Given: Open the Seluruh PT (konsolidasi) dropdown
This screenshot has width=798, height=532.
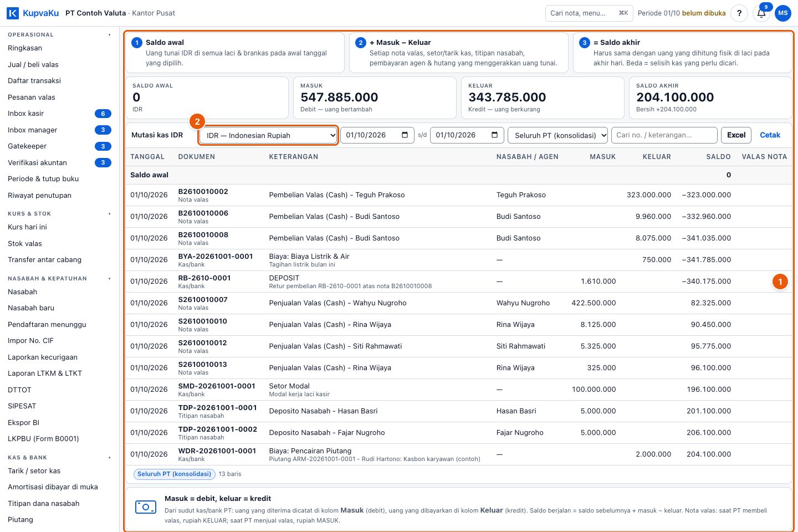Looking at the screenshot, I should tap(557, 135).
